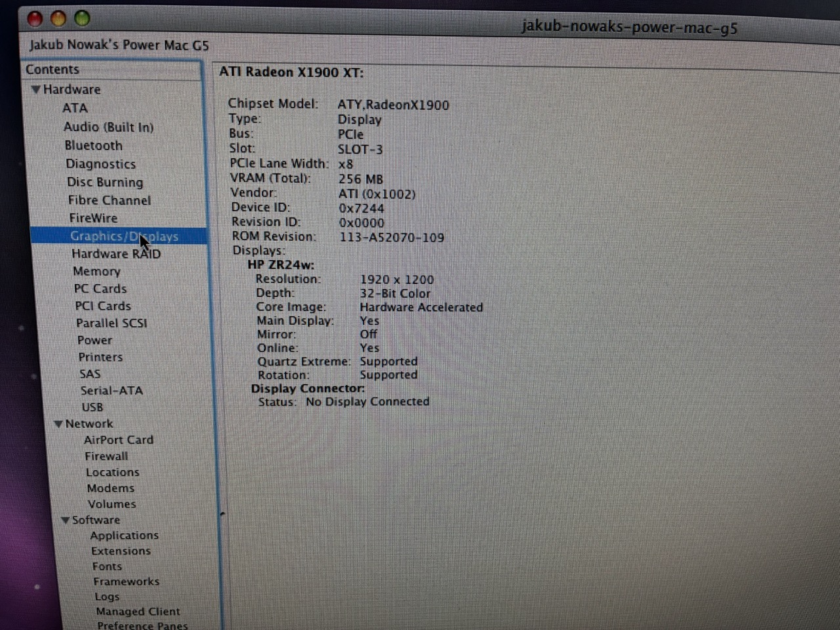The image size is (840, 630).
Task: Select USB in the Hardware list
Action: point(93,408)
